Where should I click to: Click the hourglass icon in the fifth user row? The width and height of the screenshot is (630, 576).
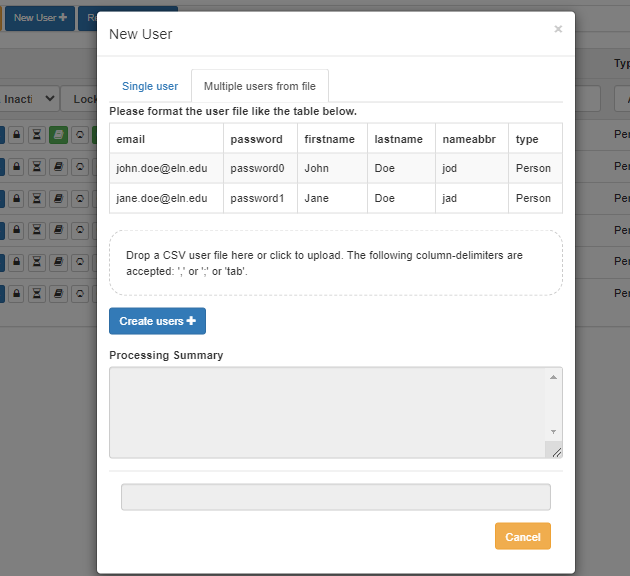37,262
